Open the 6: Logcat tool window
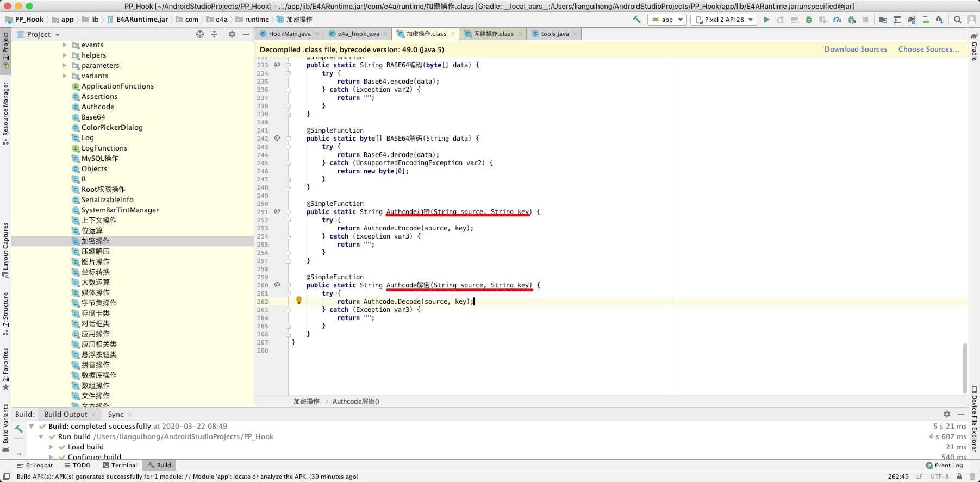The height and width of the screenshot is (482, 980). 35,465
